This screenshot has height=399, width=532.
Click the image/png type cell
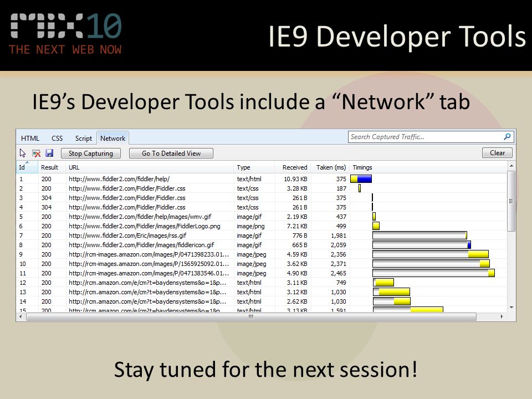(250, 226)
